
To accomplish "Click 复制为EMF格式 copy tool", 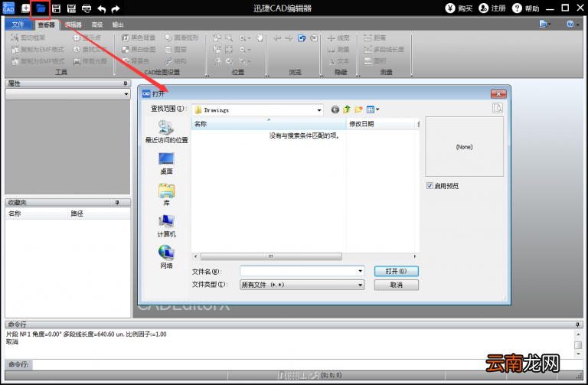I will (38, 50).
